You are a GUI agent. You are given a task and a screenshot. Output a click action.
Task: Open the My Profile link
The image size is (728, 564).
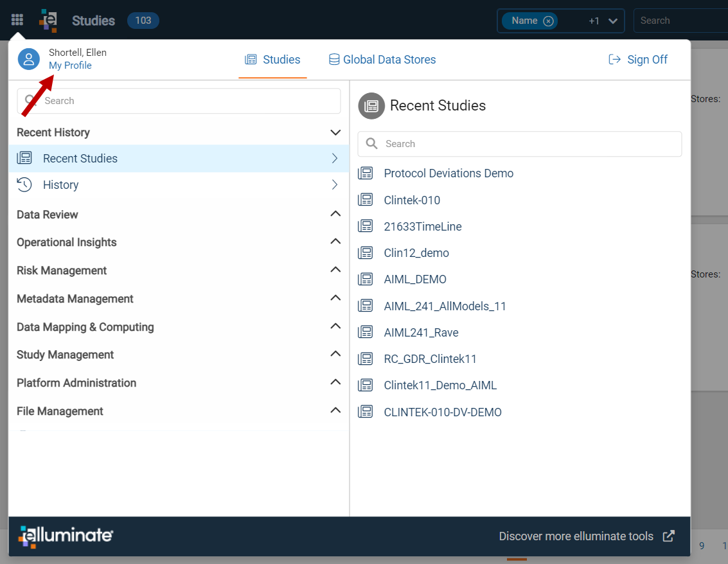tap(70, 66)
